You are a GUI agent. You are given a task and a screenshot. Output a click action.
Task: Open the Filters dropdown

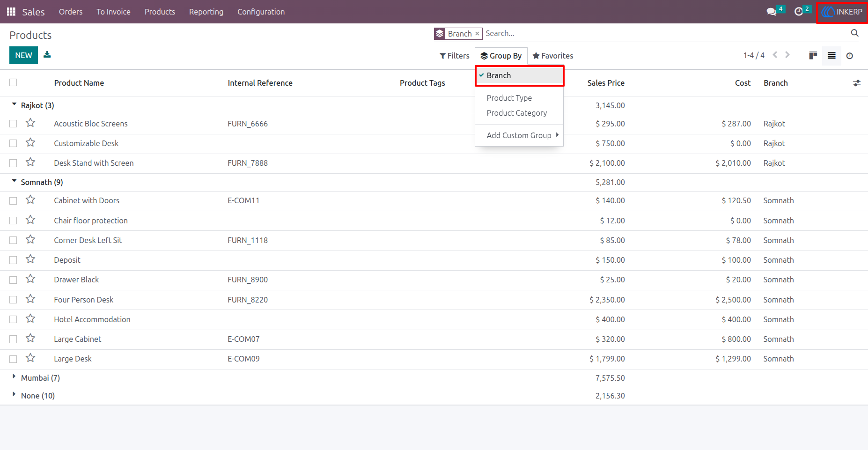tap(454, 56)
